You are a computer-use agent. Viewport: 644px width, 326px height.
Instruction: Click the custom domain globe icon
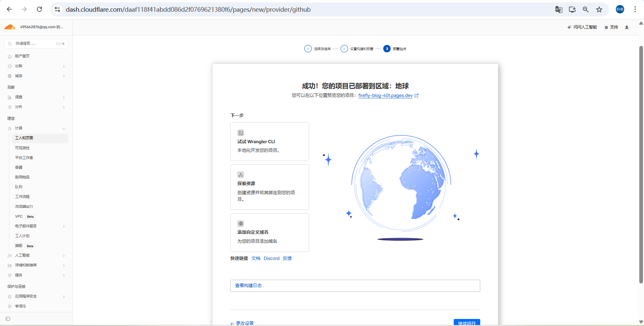(x=241, y=223)
